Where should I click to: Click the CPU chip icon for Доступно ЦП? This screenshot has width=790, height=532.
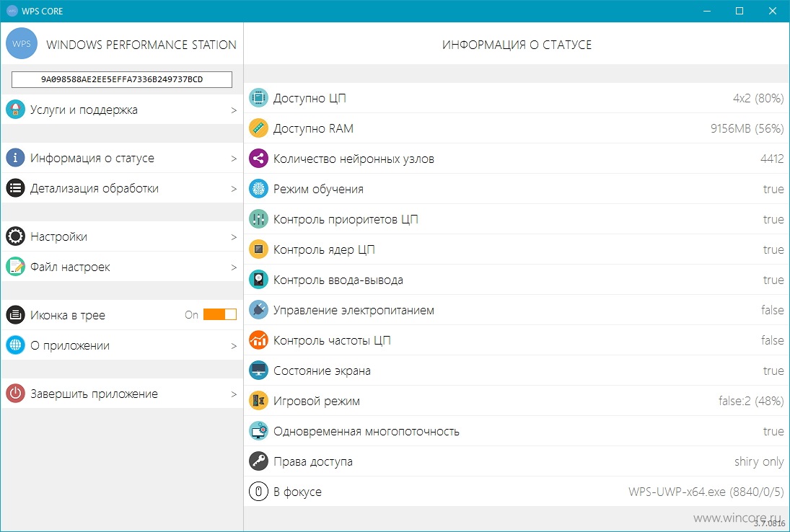coord(258,97)
